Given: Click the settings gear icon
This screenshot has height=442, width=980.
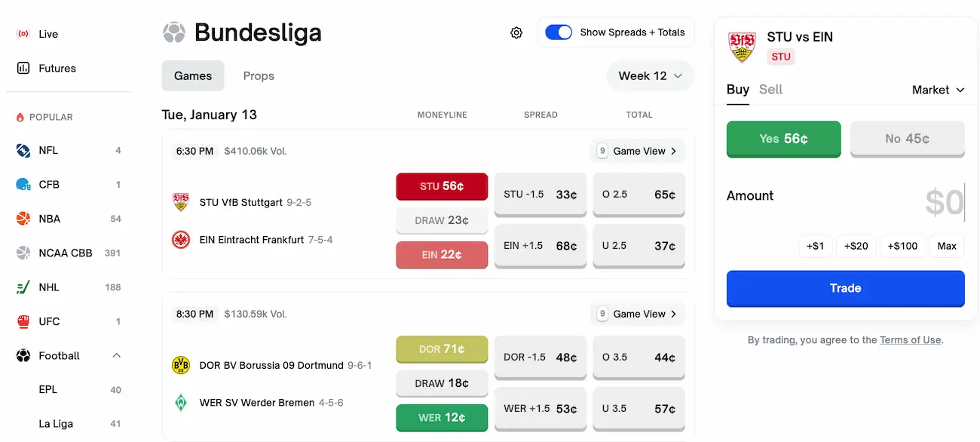Looking at the screenshot, I should point(516,32).
